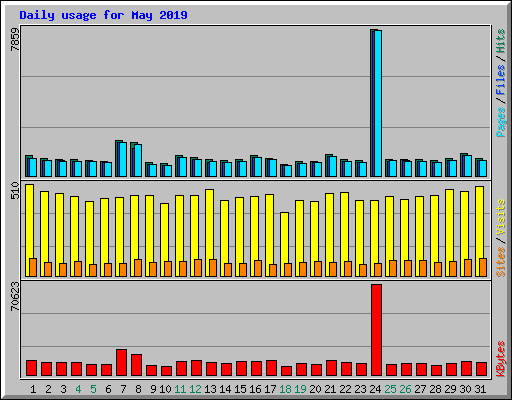
Task: Click the green day 12 axis label
Action: pyautogui.click(x=195, y=389)
